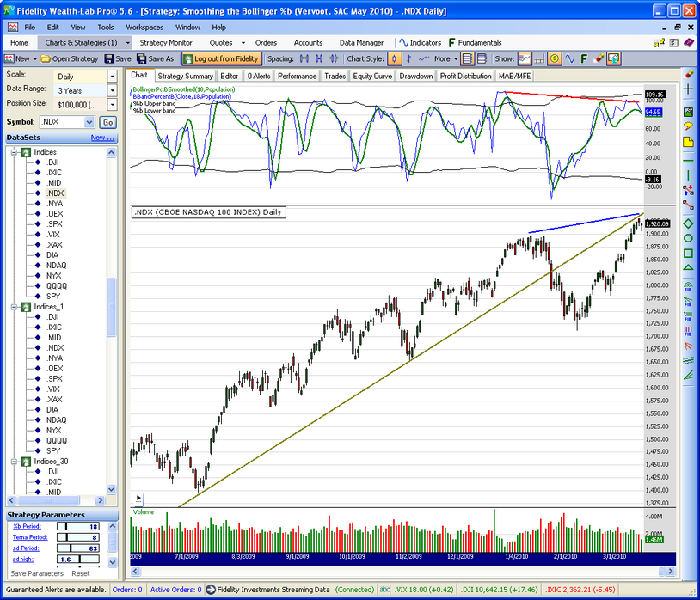Image resolution: width=700 pixels, height=600 pixels.
Task: Toggle the first Show pane button
Action: [x=525, y=58]
